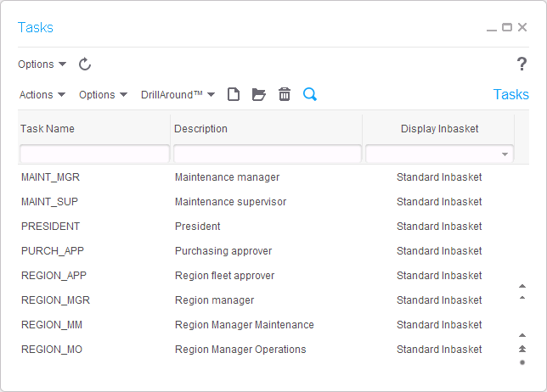Click the Task Name filter input field

coord(94,154)
